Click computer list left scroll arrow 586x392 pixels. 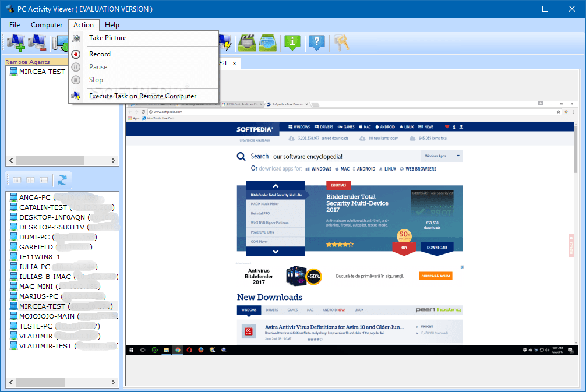point(11,383)
